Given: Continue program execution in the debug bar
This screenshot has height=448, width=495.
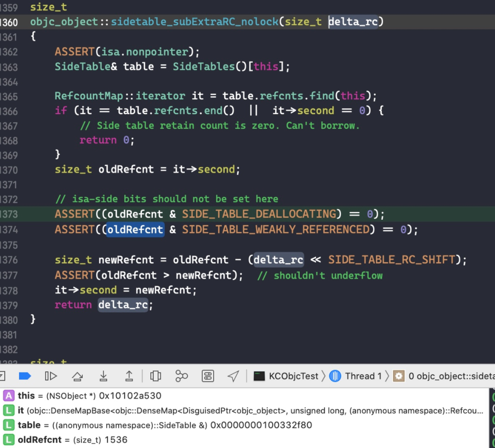Looking at the screenshot, I should click(50, 376).
